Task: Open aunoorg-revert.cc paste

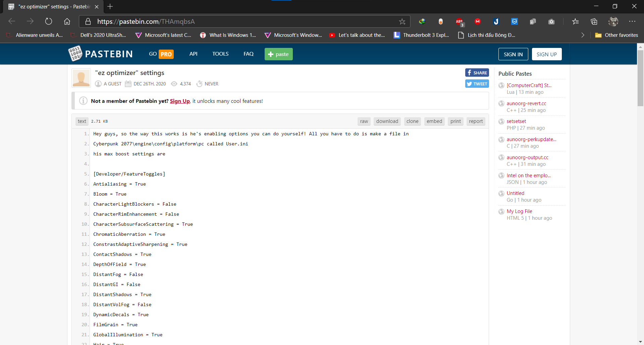Action: pos(526,103)
